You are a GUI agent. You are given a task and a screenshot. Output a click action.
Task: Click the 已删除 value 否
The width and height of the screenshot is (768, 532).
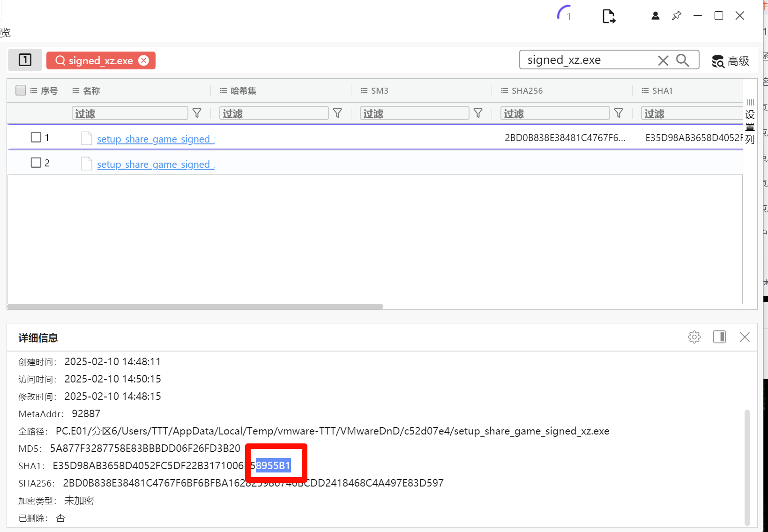[60, 518]
